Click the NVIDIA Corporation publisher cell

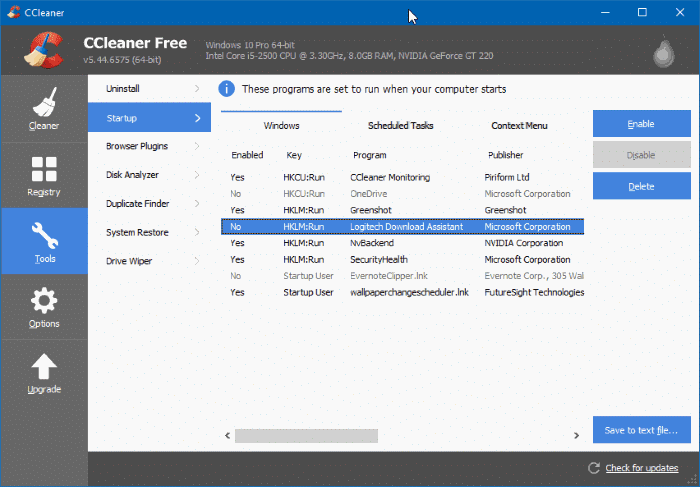[x=524, y=243]
